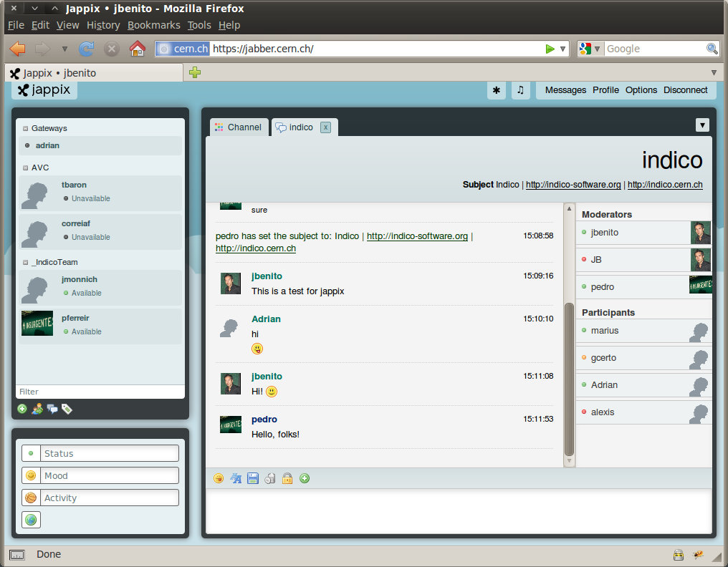Open the Bookmarks menu
The width and height of the screenshot is (728, 567).
click(x=153, y=25)
